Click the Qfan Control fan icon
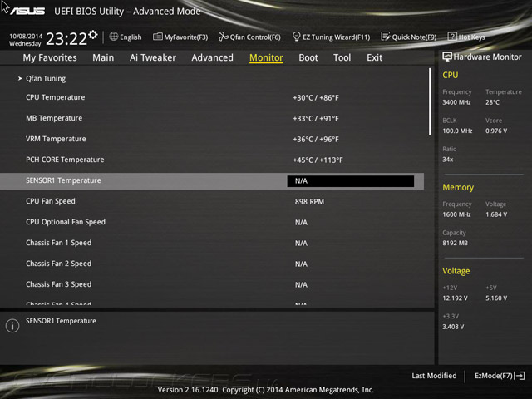 (x=224, y=37)
